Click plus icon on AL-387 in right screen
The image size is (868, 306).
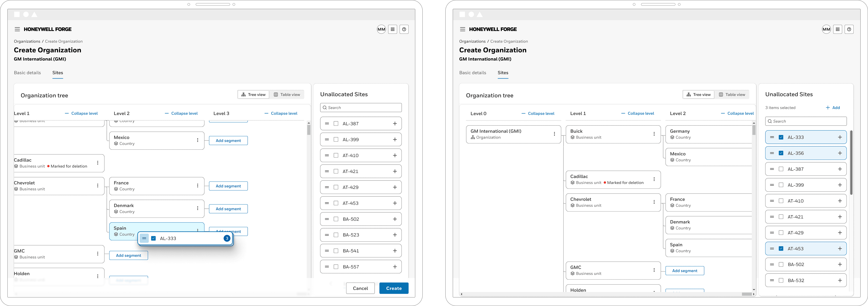(x=840, y=169)
